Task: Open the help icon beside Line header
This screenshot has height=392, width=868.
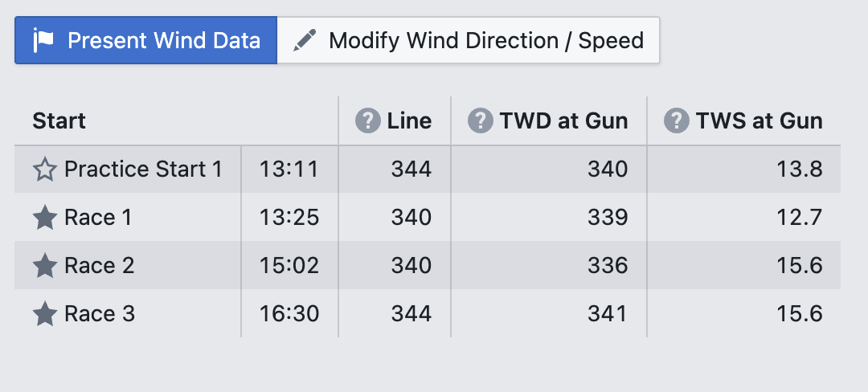Action: (x=368, y=120)
